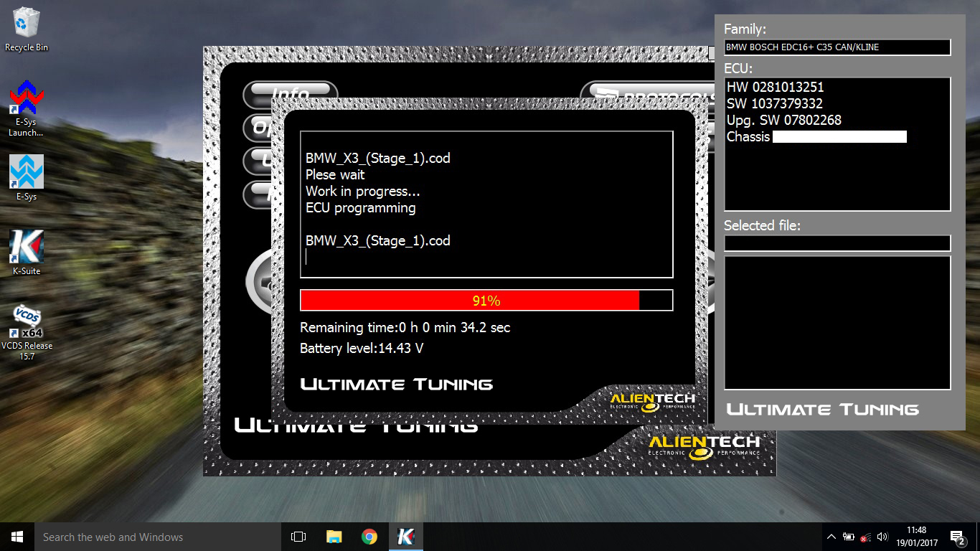Click the Family text field
This screenshot has height=551, width=980.
pos(837,47)
